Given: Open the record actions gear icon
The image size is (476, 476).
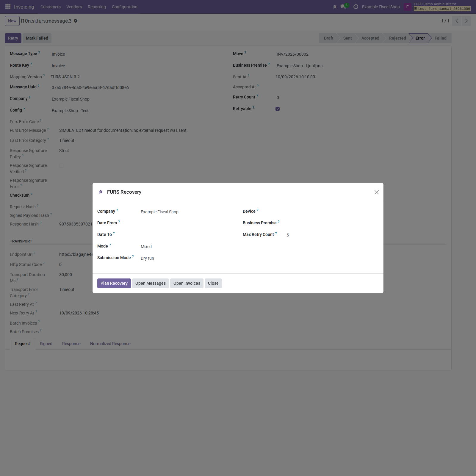Looking at the screenshot, I should (76, 21).
